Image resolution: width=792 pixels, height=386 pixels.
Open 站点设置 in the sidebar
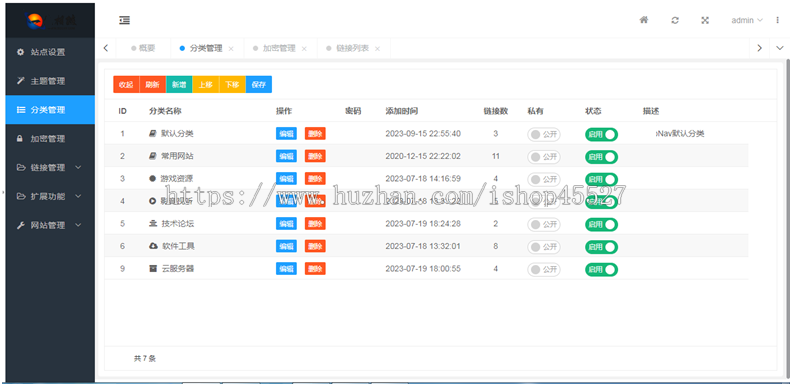tap(50, 52)
